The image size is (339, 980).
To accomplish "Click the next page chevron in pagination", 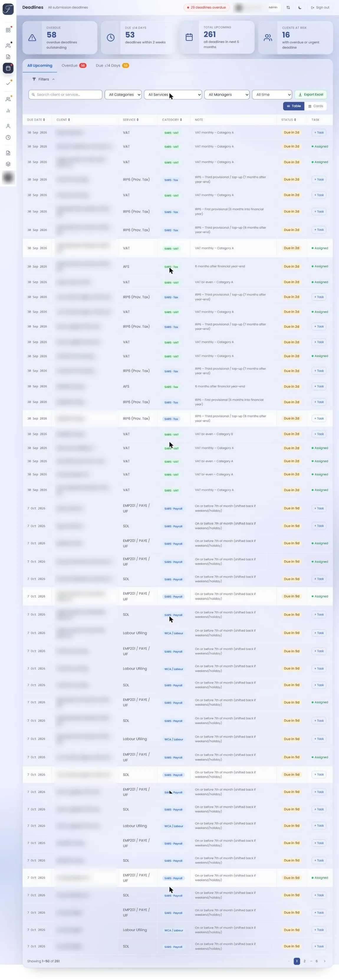I will point(324,961).
